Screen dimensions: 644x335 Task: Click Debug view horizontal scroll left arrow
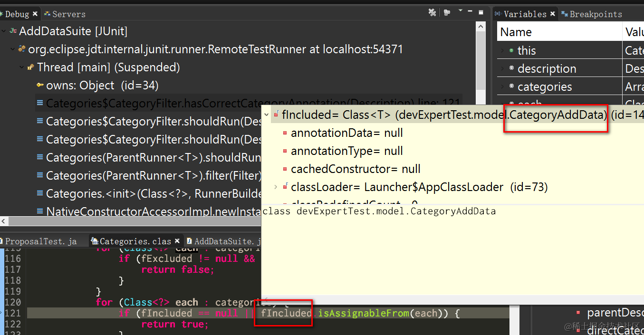(x=4, y=221)
